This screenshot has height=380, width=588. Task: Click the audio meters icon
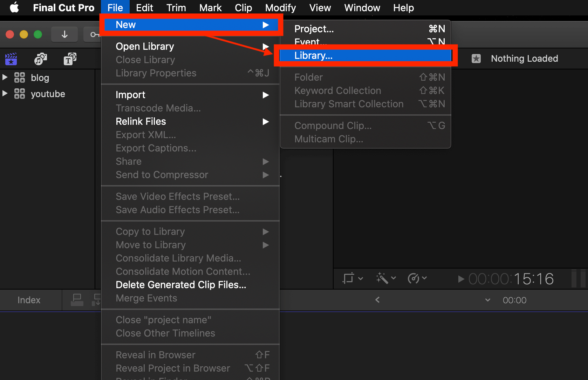coord(579,278)
